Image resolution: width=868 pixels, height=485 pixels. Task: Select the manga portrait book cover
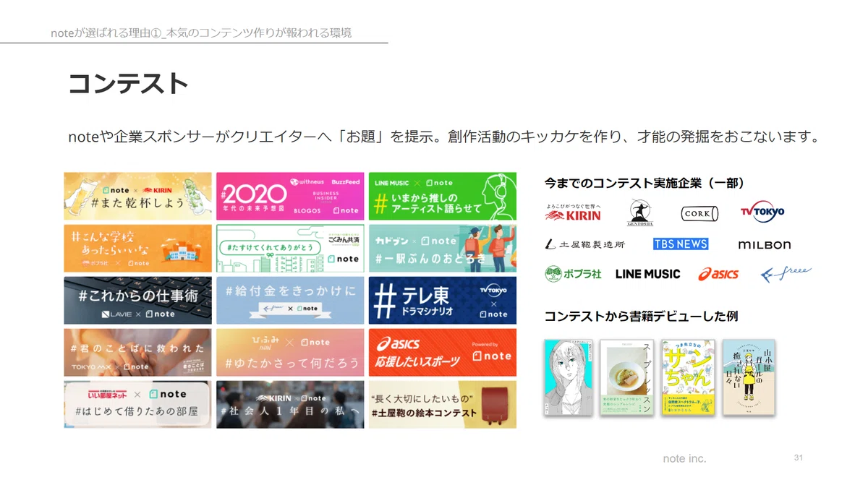[x=569, y=377]
